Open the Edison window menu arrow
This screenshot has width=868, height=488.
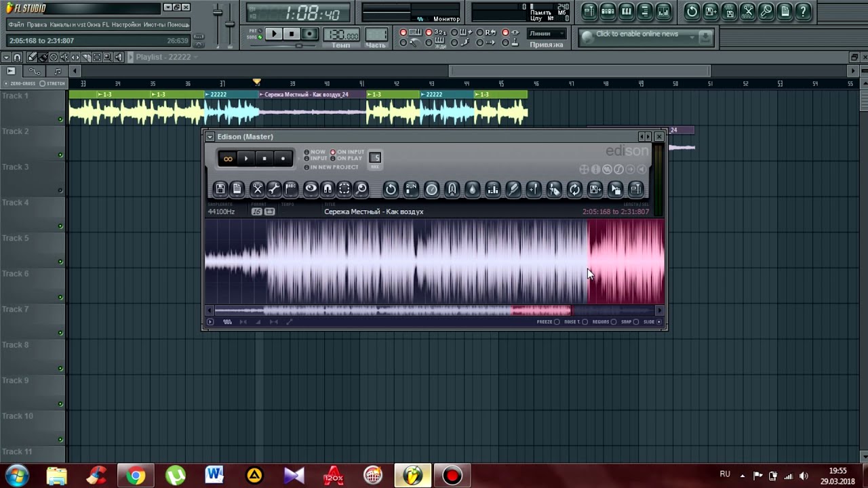pos(210,137)
